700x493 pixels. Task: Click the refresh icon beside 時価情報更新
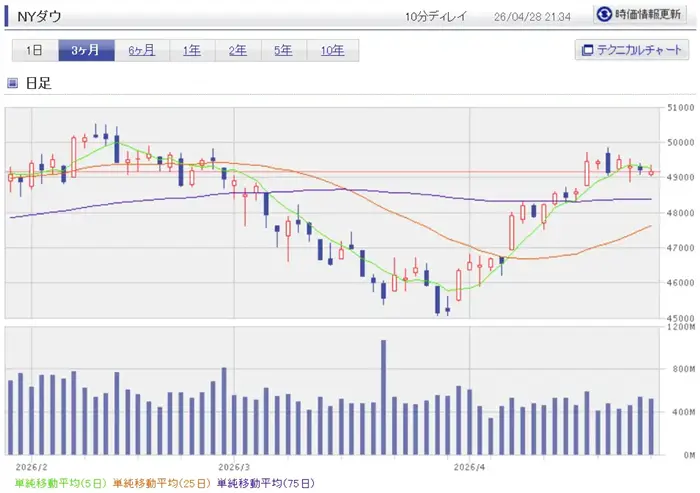coord(604,15)
